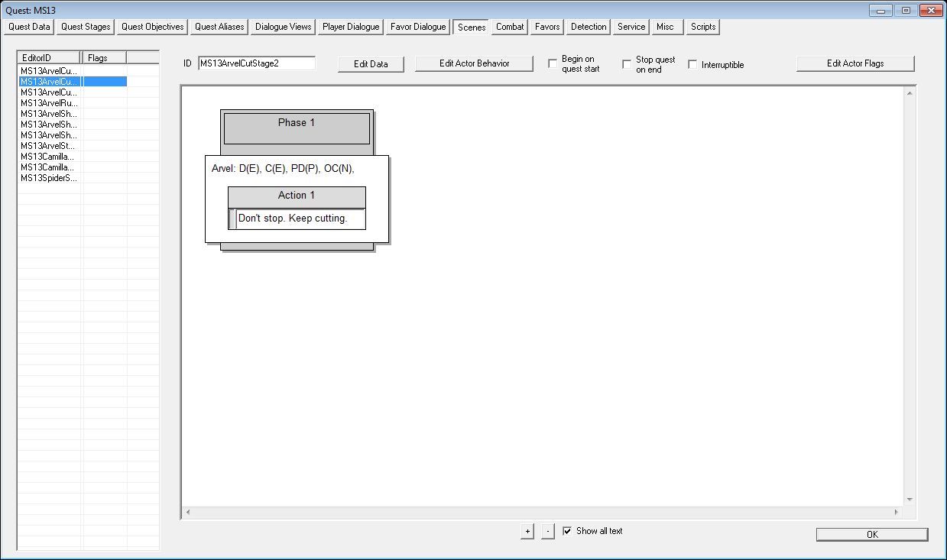Zoom out with the minus button

[547, 532]
